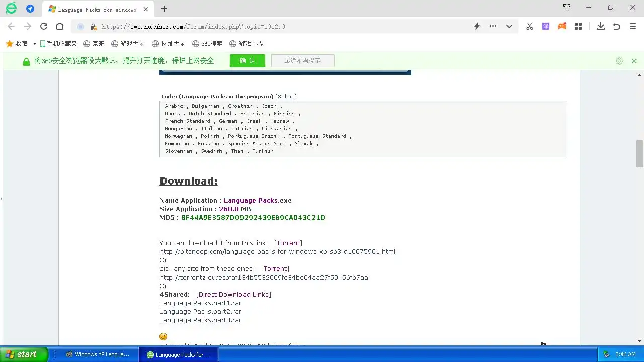644x362 pixels.
Task: Click the system tray icon near the clock
Action: click(x=607, y=354)
